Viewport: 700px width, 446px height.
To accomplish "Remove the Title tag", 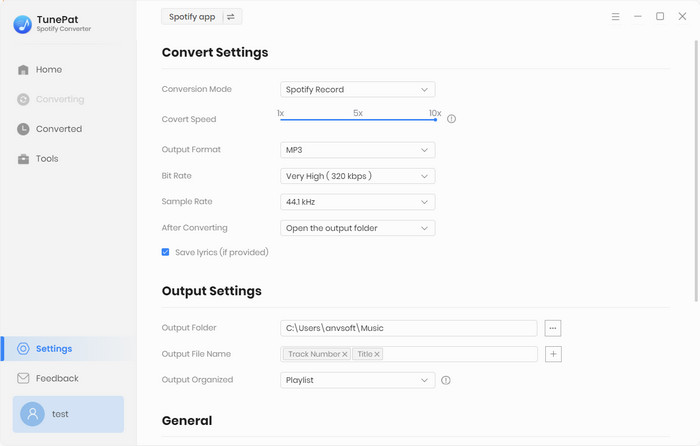I will click(x=377, y=354).
